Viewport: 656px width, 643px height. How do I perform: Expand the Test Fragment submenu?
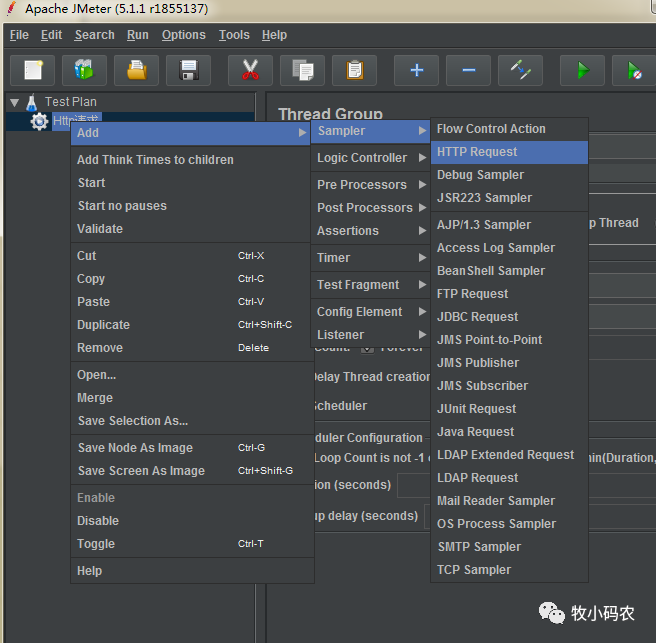[x=370, y=284]
